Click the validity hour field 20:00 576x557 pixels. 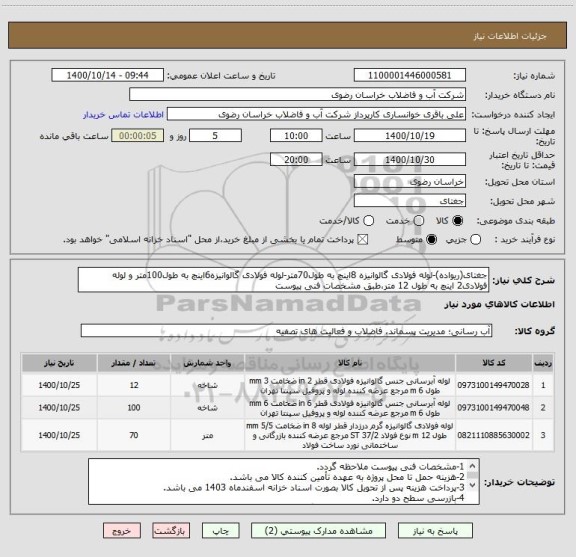[x=296, y=159]
